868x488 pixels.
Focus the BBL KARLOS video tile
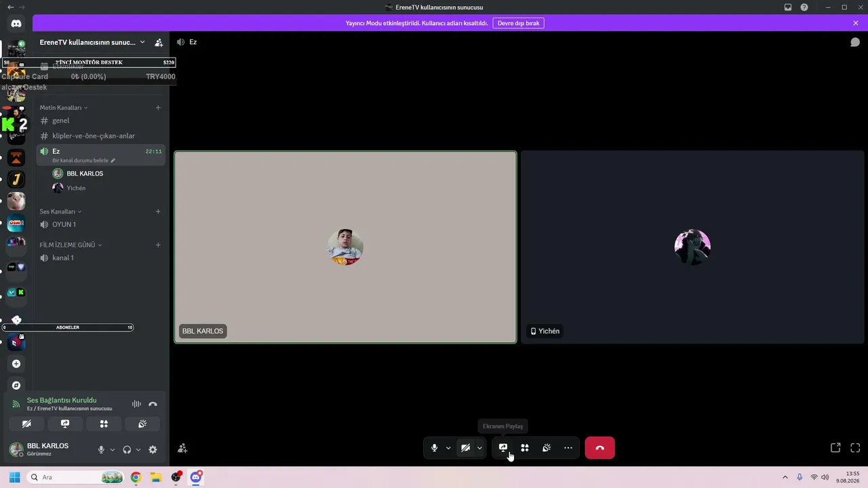tap(345, 247)
